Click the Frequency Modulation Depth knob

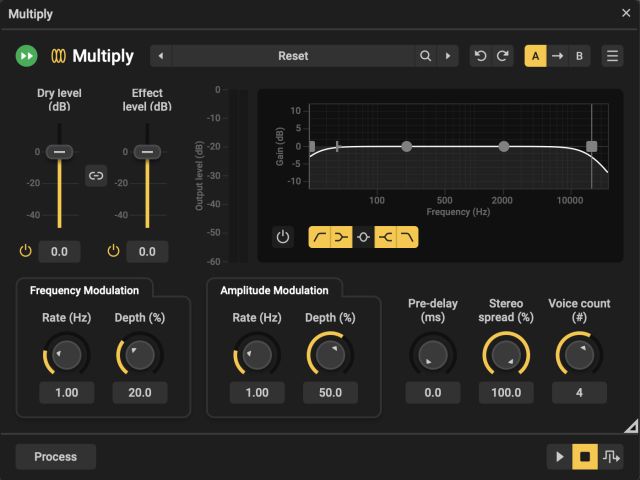pos(140,355)
